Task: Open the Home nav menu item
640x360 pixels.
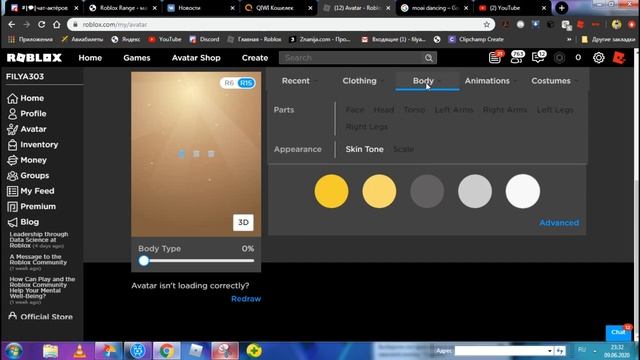Action: coord(90,58)
